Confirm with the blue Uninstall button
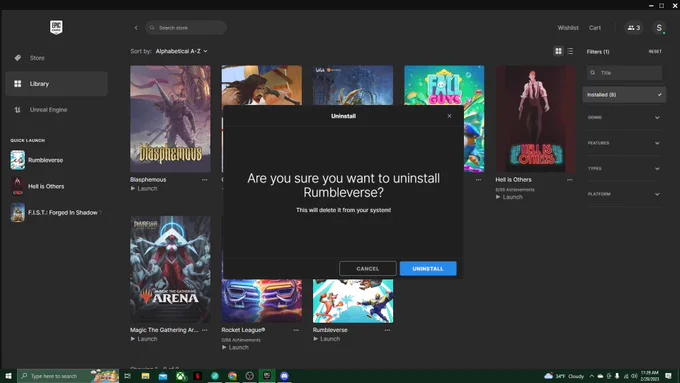This screenshot has height=383, width=680. (x=428, y=269)
